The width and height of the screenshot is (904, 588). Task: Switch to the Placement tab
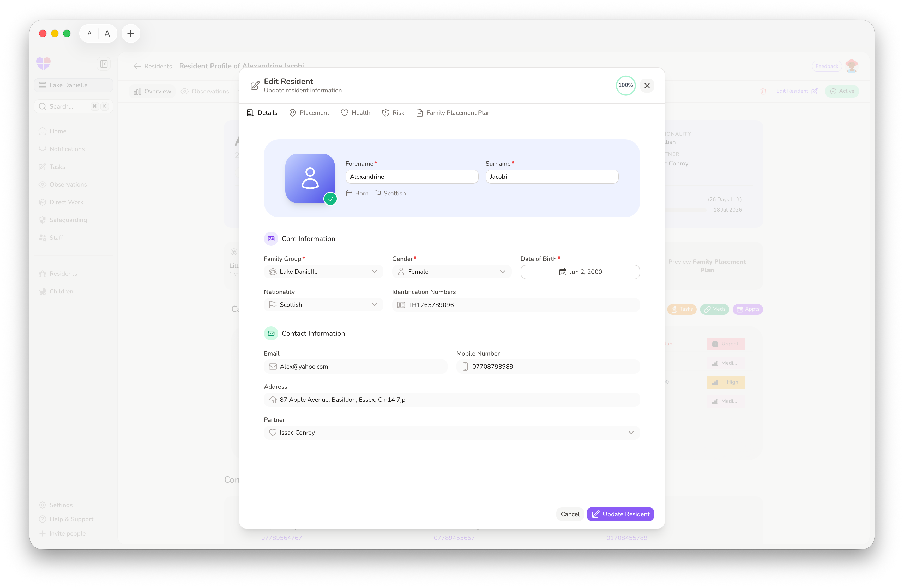pyautogui.click(x=309, y=113)
